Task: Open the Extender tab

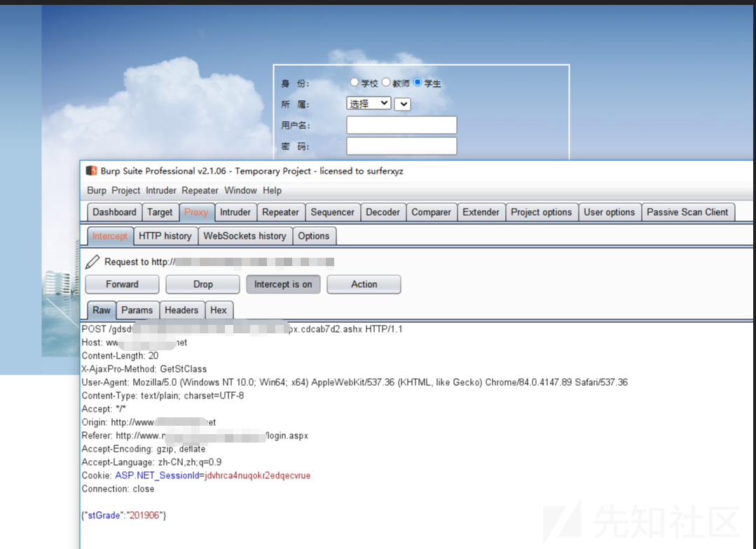Action: [x=481, y=212]
